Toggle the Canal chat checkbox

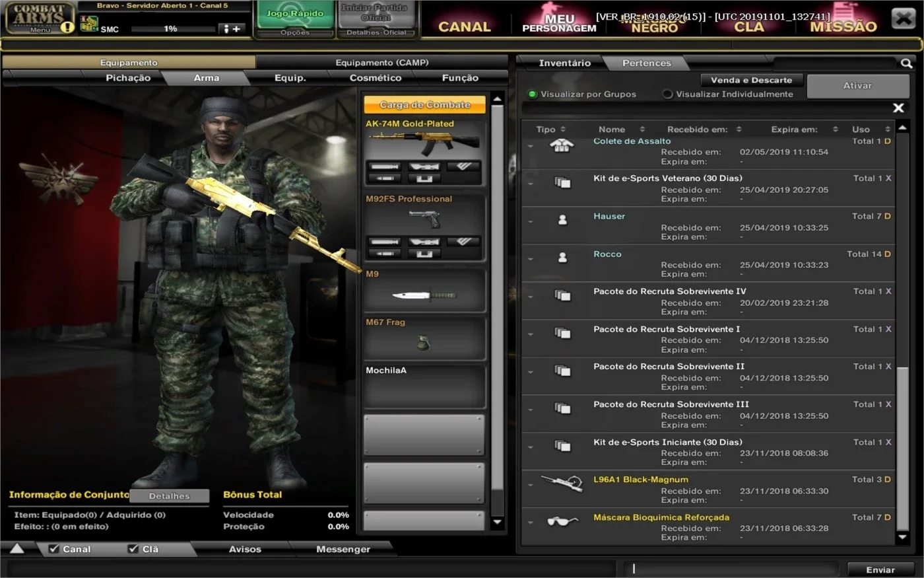click(x=54, y=549)
